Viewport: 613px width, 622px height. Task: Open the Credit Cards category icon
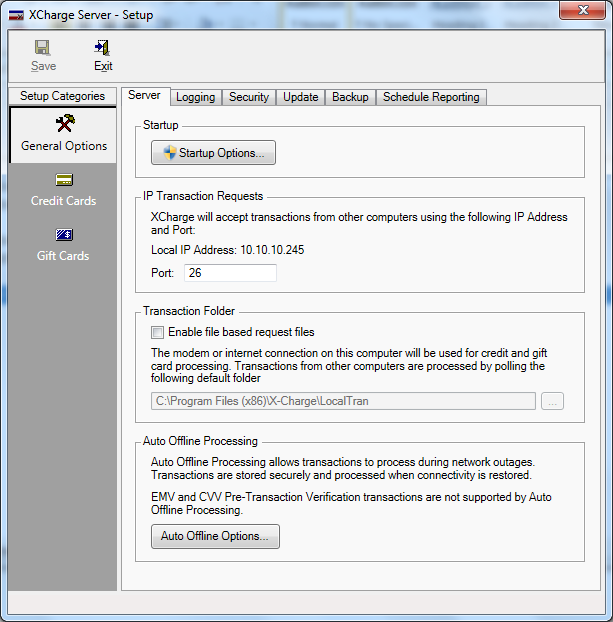[x=64, y=180]
